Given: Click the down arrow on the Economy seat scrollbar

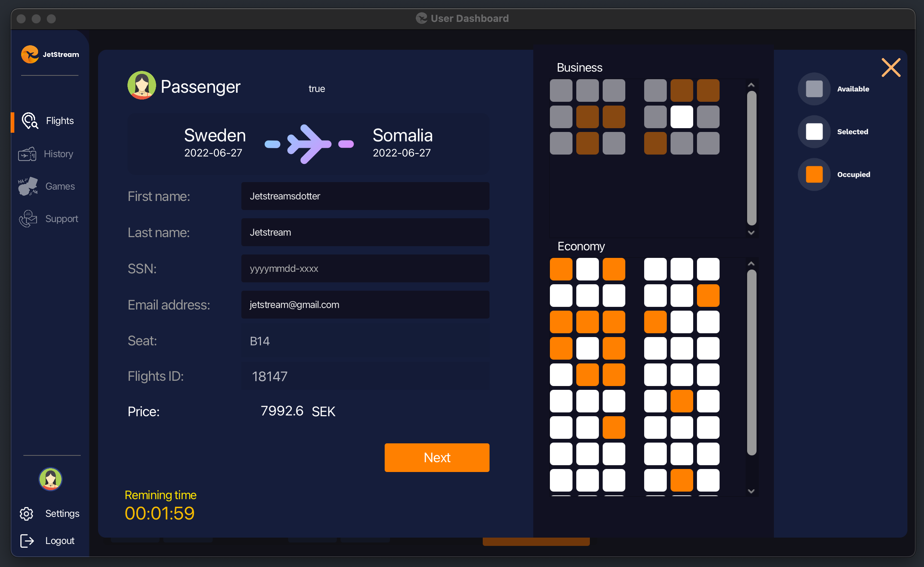Looking at the screenshot, I should point(751,491).
